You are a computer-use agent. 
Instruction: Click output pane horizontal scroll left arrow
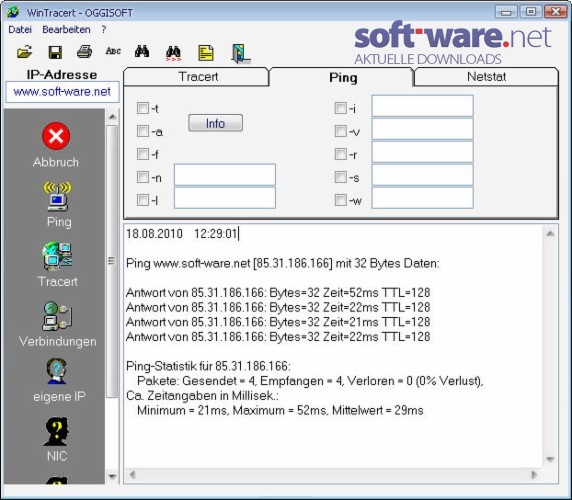pyautogui.click(x=132, y=474)
